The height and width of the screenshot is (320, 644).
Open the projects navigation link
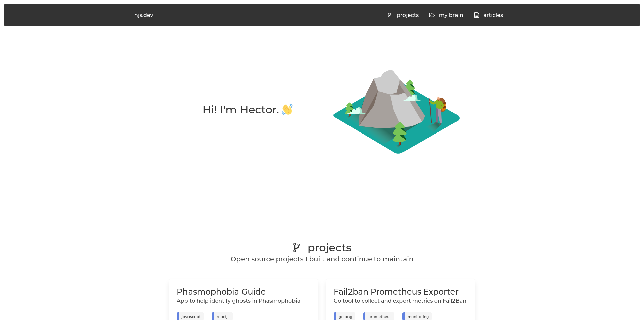click(408, 15)
